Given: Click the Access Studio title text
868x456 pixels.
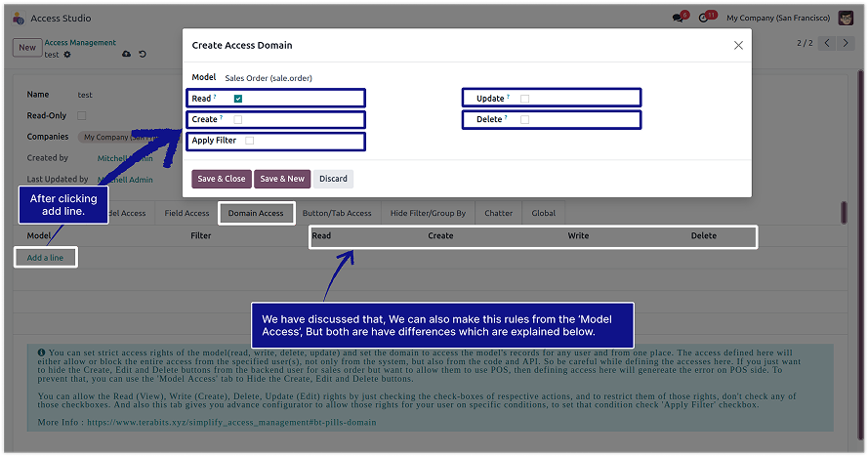Looking at the screenshot, I should click(61, 19).
